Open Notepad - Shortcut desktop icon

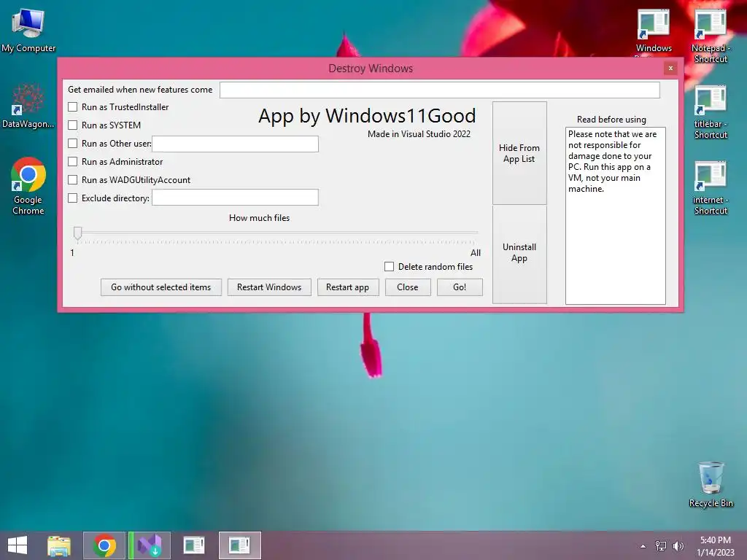pos(711,36)
